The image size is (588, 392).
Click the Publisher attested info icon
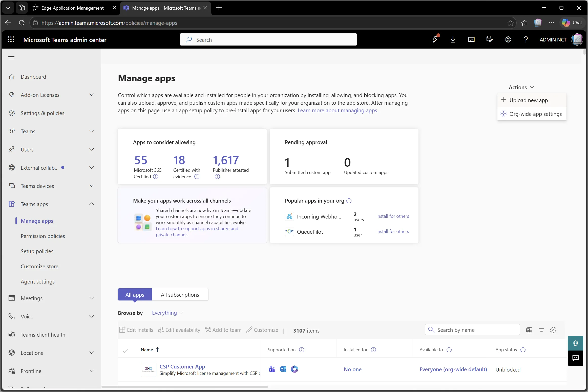[x=217, y=177]
